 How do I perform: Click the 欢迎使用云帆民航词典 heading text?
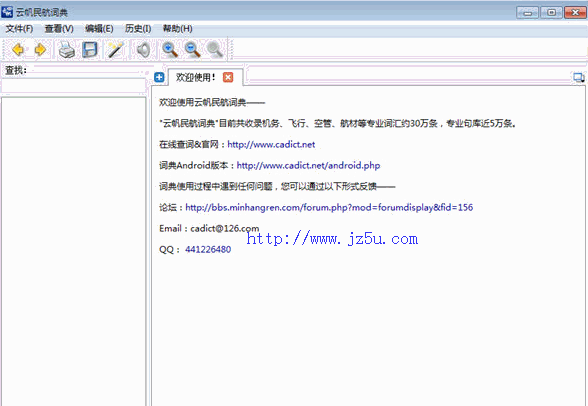tap(212, 102)
